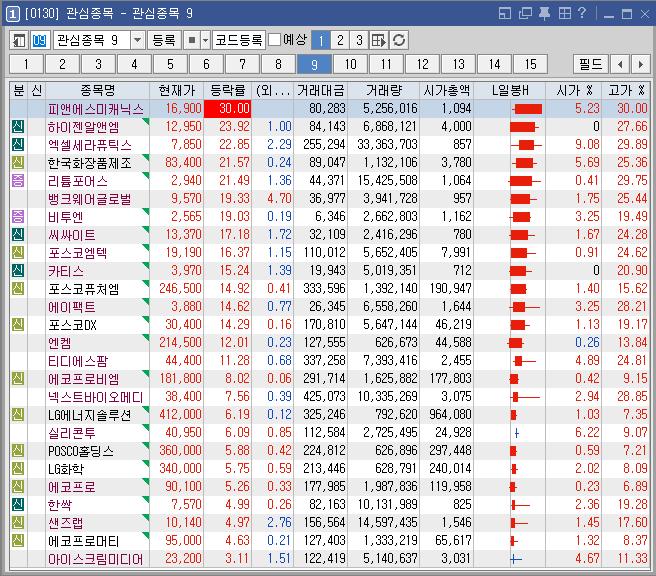Switch to watchlist tab 10
Screen dimensions: 656x576
coord(351,64)
